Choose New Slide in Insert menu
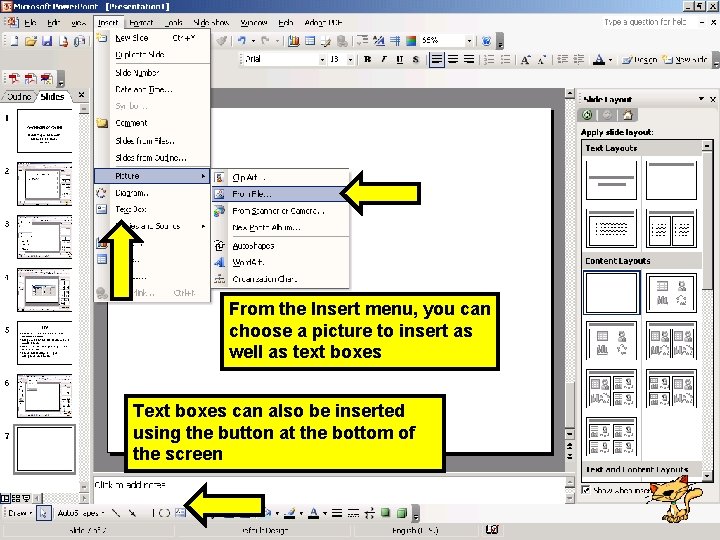This screenshot has width=720, height=540. (x=152, y=38)
